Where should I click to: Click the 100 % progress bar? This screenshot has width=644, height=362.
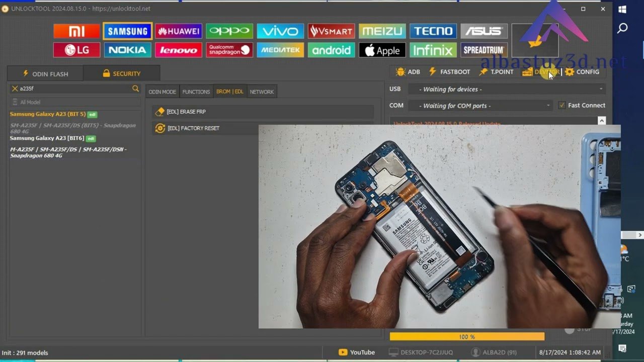tap(467, 337)
